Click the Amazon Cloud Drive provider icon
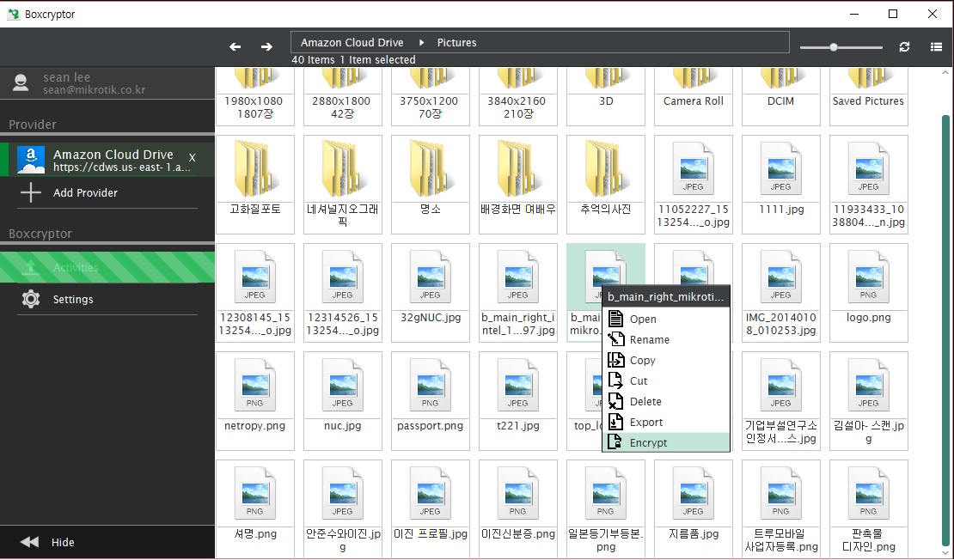The width and height of the screenshot is (954, 560). (31, 160)
